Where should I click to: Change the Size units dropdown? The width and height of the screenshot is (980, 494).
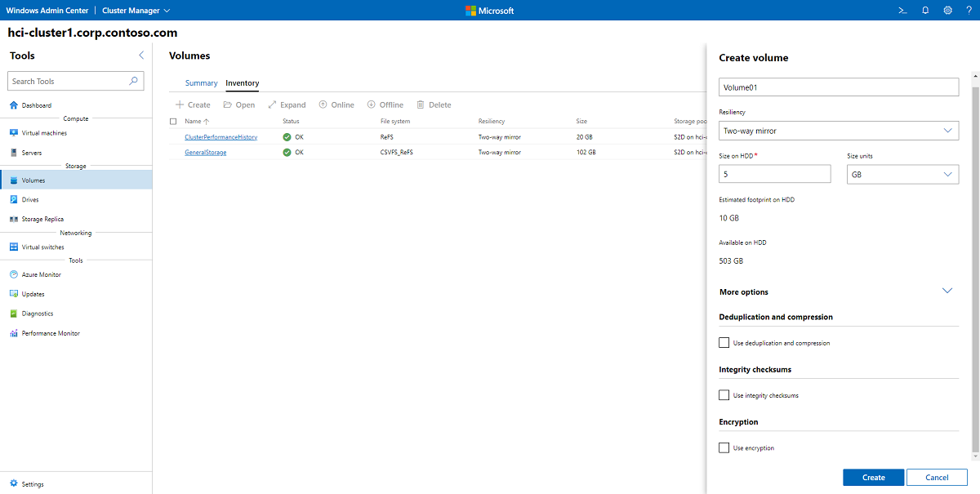tap(902, 174)
